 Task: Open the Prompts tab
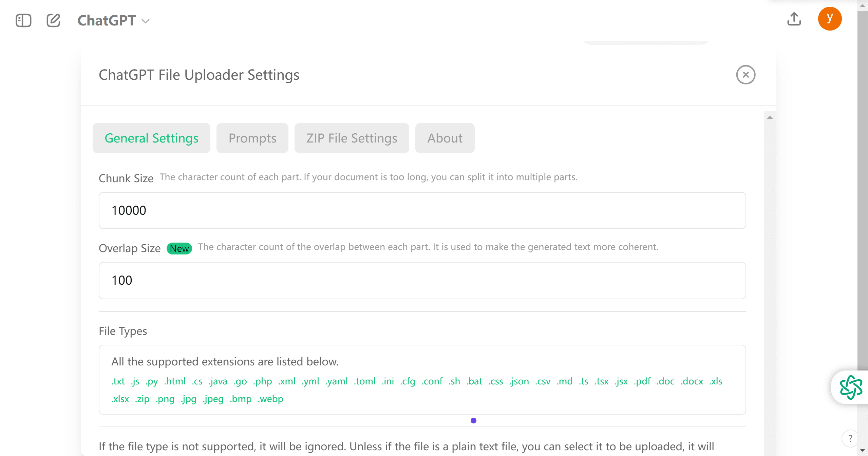pos(252,138)
